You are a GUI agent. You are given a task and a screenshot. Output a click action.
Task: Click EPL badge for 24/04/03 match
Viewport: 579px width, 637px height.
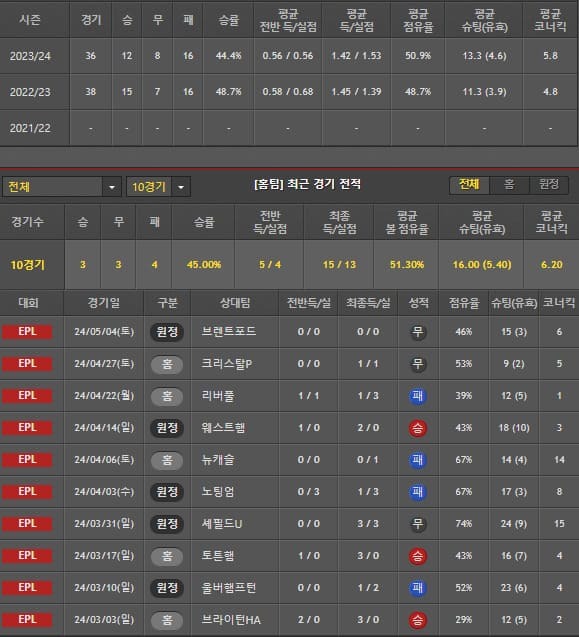click(x=27, y=492)
